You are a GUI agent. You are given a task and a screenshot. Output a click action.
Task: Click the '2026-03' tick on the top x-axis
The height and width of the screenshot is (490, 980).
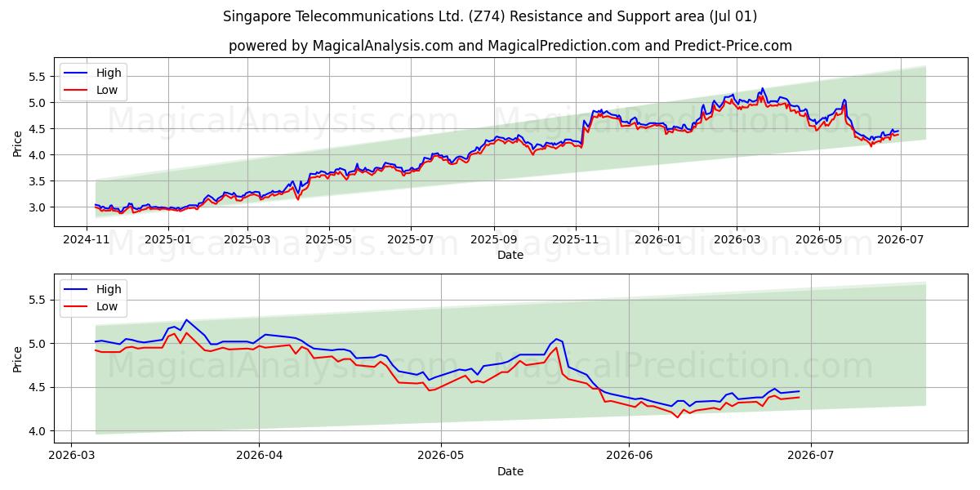(737, 240)
